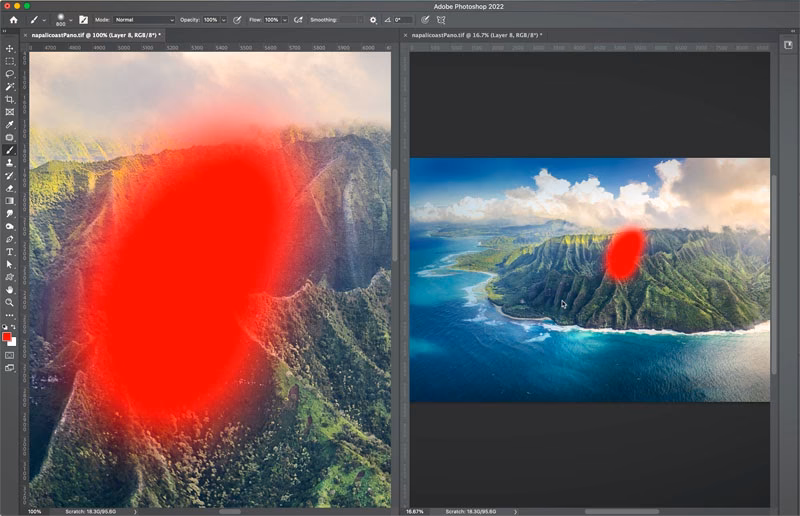Image resolution: width=800 pixels, height=516 pixels.
Task: Open the Edit Toolbar three-dots menu
Action: pos(9,315)
